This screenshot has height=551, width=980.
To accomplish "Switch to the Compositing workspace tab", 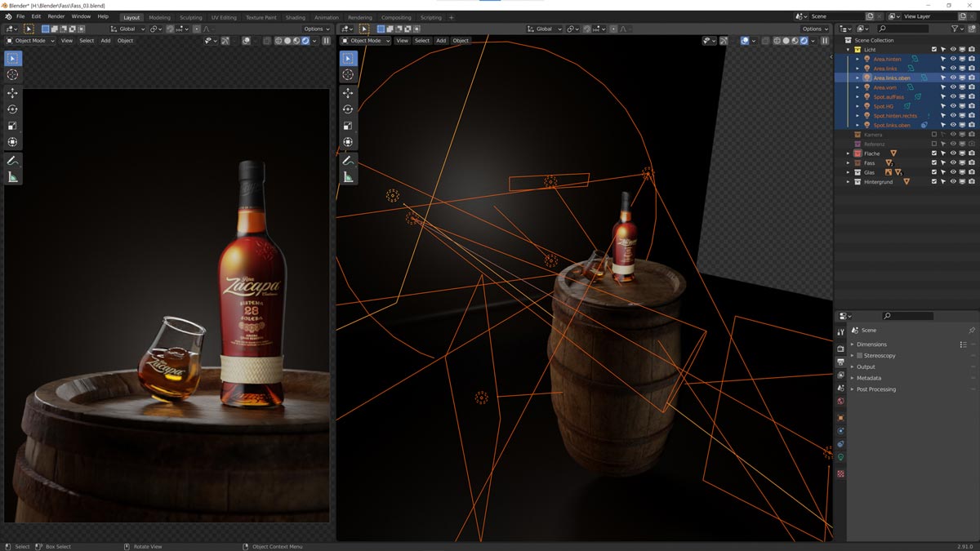I will (396, 17).
